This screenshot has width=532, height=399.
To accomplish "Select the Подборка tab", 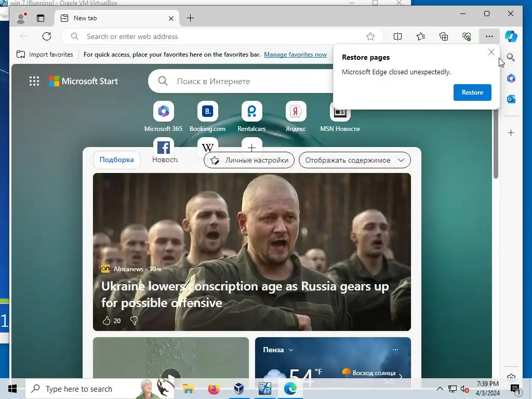I will 117,160.
